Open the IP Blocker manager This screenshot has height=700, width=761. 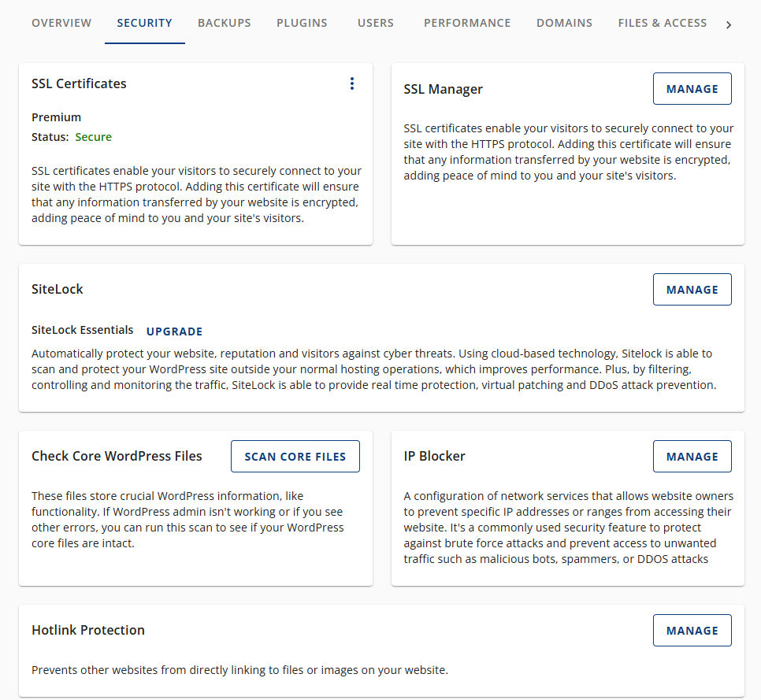(692, 456)
